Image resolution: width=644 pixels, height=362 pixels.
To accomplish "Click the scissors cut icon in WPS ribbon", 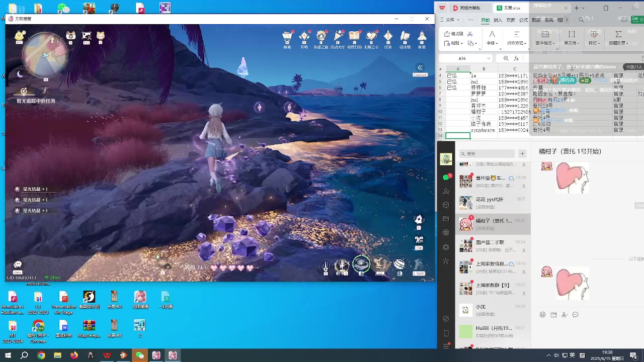I will (x=470, y=34).
